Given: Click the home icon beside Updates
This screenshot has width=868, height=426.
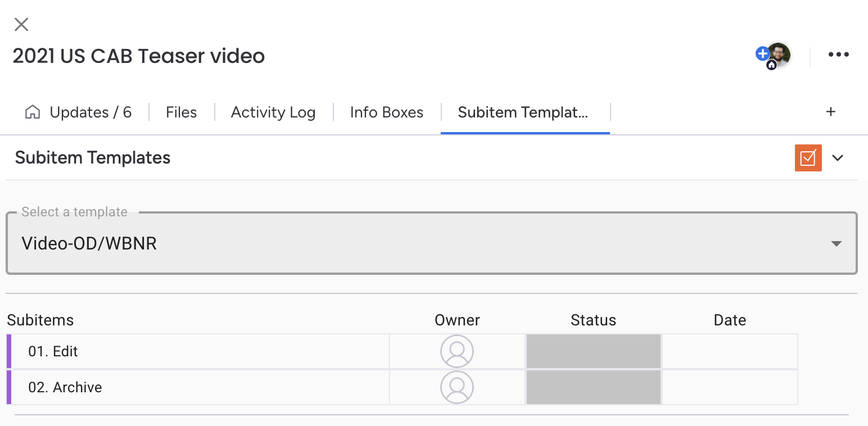Looking at the screenshot, I should pyautogui.click(x=33, y=112).
